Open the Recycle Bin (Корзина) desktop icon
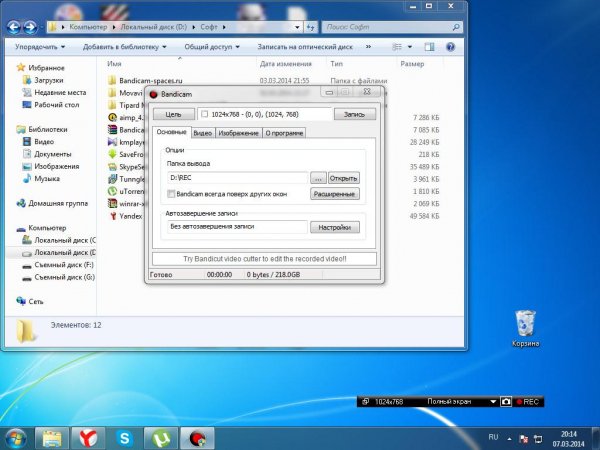Image resolution: width=600 pixels, height=450 pixels. tap(525, 328)
